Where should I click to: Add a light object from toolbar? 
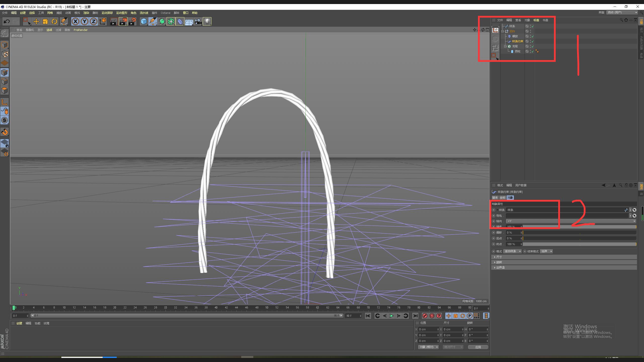tap(207, 22)
